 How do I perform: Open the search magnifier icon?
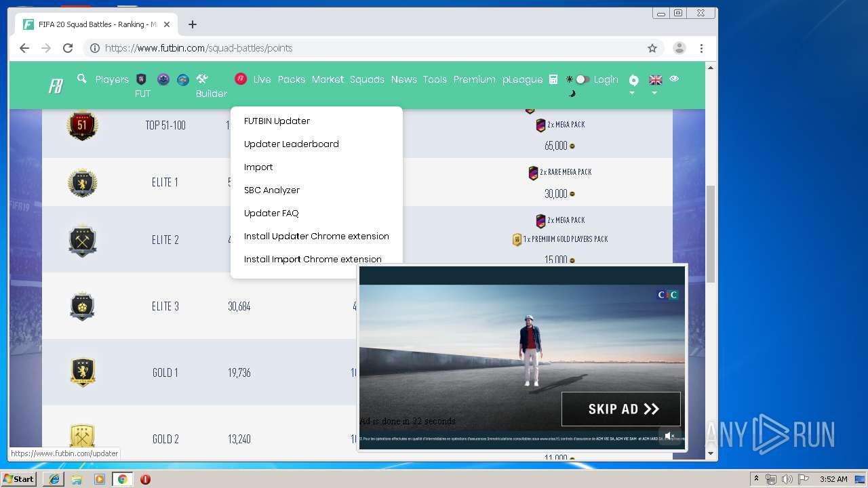82,79
